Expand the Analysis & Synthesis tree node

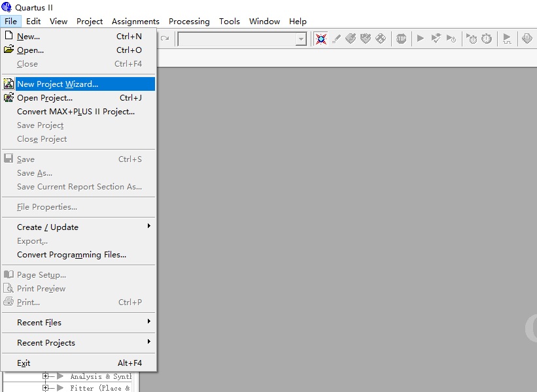tap(45, 376)
